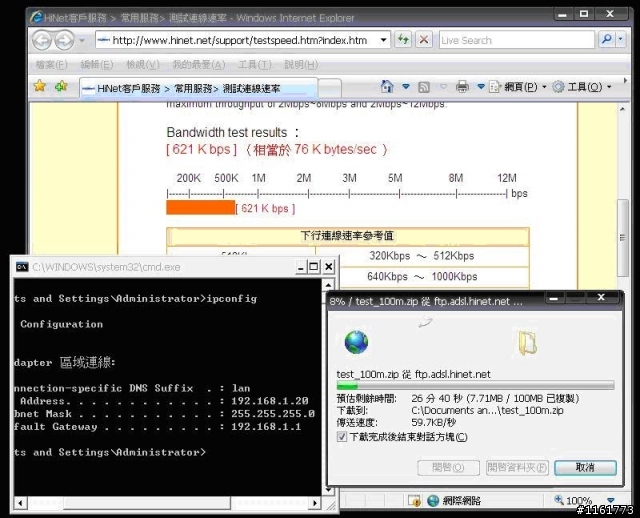This screenshot has height=518, width=640.
Task: Click the download progress bar
Action: [x=475, y=385]
